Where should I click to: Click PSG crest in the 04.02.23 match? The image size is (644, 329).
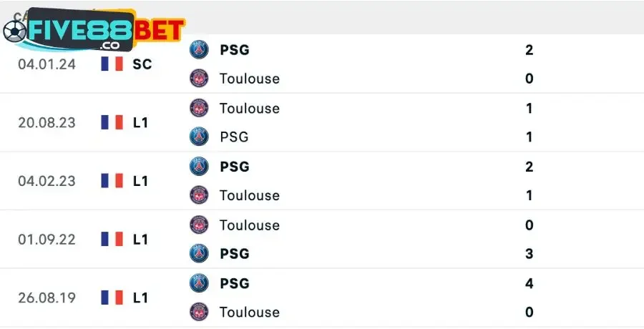click(x=199, y=167)
